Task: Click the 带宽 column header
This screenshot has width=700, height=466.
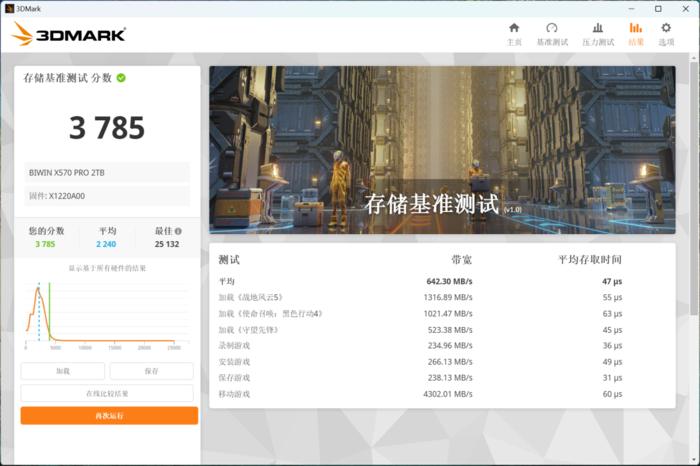Action: click(x=462, y=260)
